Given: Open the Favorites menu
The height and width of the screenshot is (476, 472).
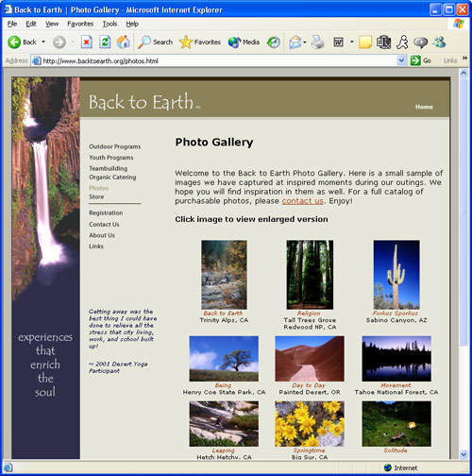Looking at the screenshot, I should 80,24.
